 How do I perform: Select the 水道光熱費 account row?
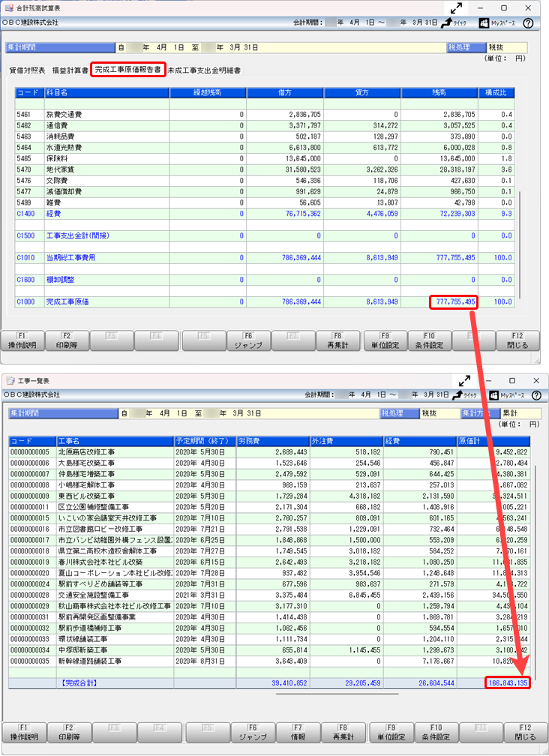coord(265,148)
